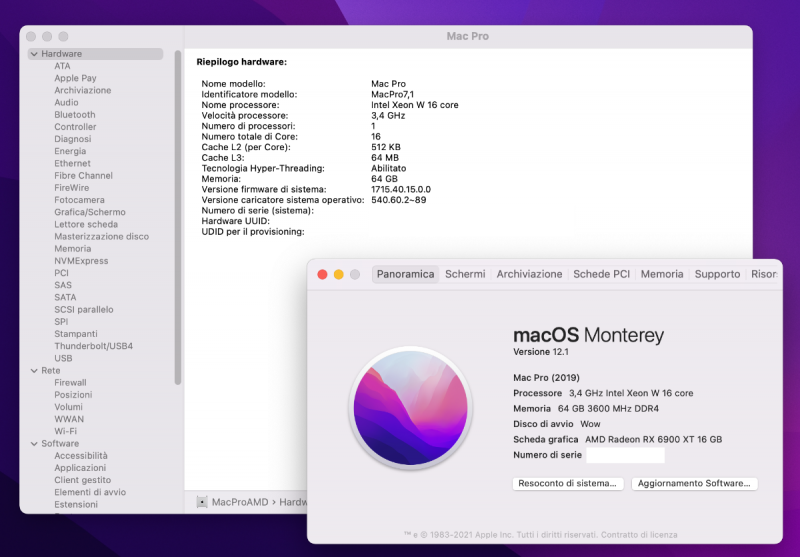Select Estensioni under Software

(x=76, y=504)
